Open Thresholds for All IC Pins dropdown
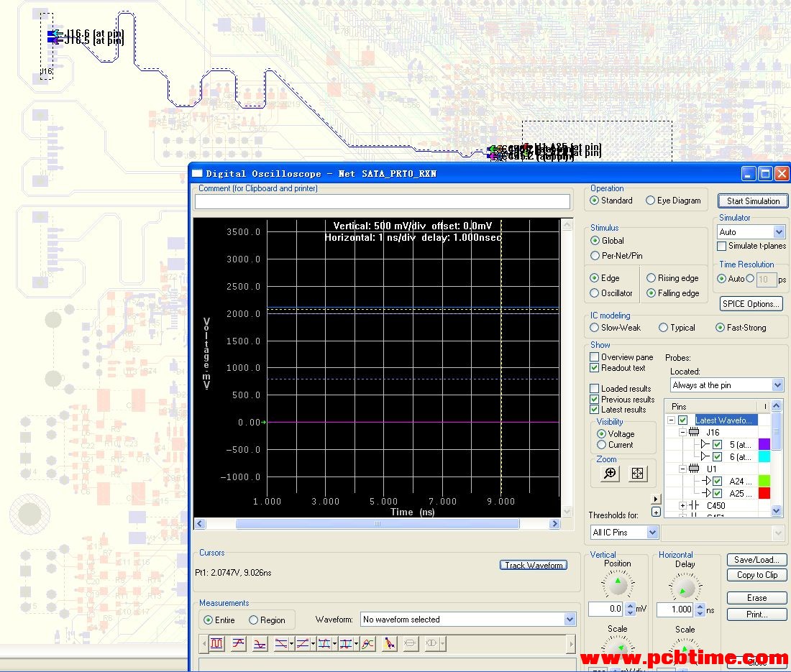 tap(652, 533)
